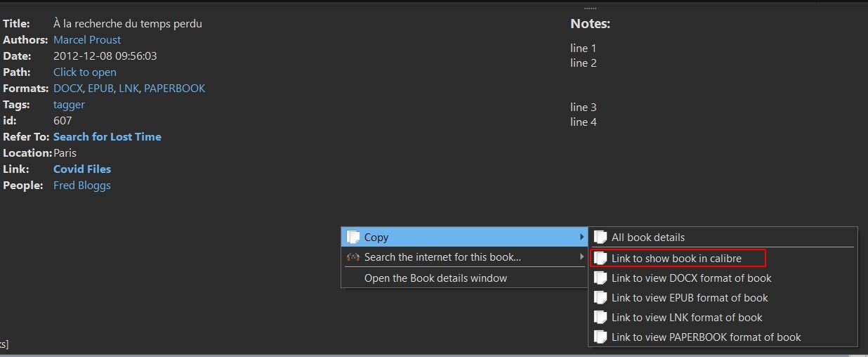The image size is (868, 357).
Task: Click the copy icon beside Copy menu entry
Action: (353, 238)
